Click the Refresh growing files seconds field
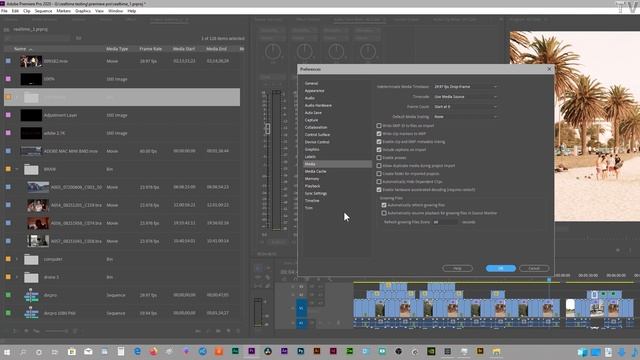 [445, 222]
